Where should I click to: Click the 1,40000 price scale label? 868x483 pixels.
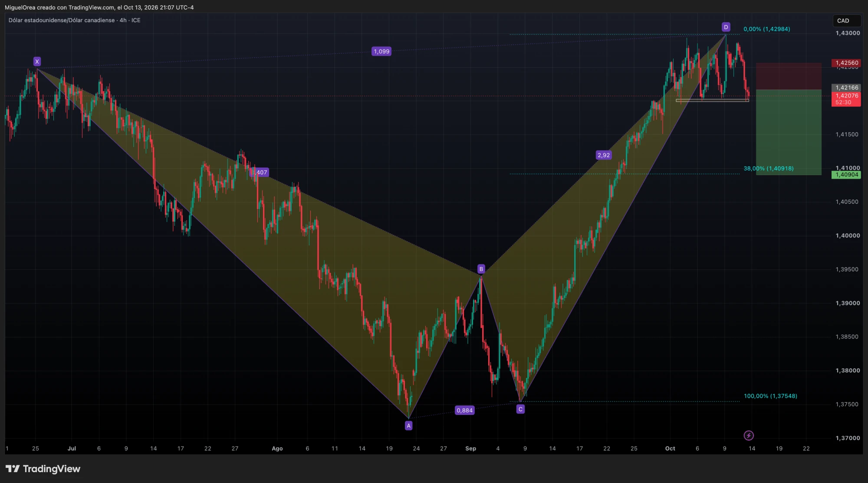(x=848, y=235)
